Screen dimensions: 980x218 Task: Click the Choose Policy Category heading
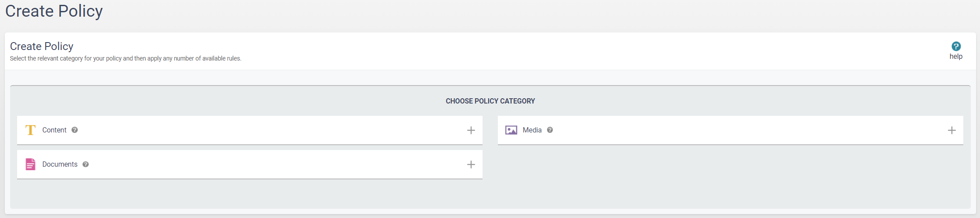pyautogui.click(x=490, y=101)
